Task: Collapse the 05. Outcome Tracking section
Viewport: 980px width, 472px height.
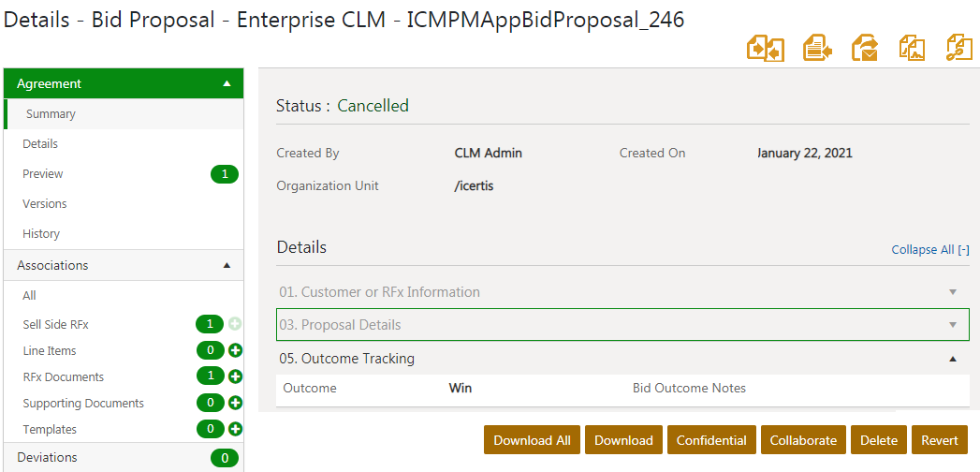Action: (953, 359)
